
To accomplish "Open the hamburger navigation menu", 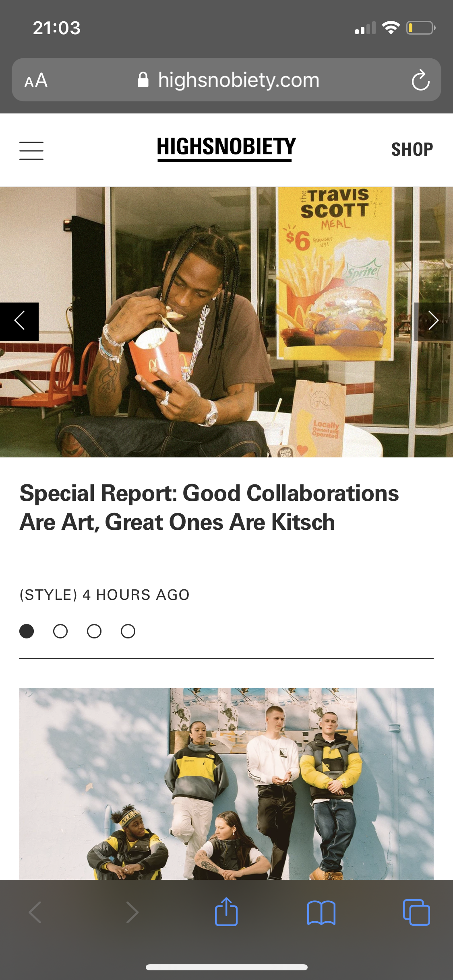I will point(31,150).
